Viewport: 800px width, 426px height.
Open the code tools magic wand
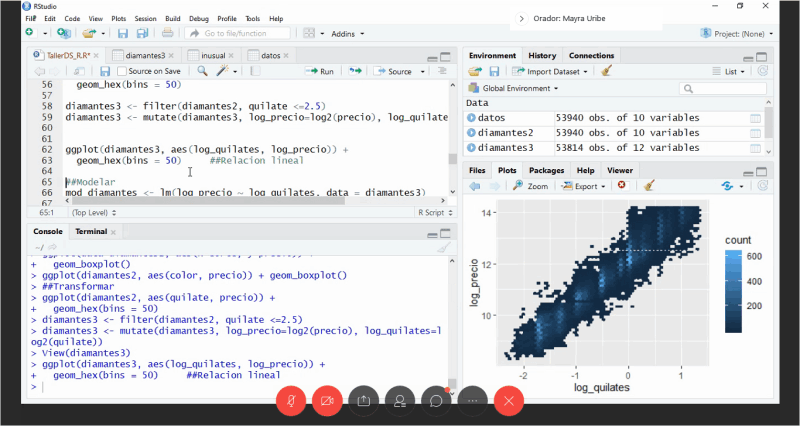224,71
